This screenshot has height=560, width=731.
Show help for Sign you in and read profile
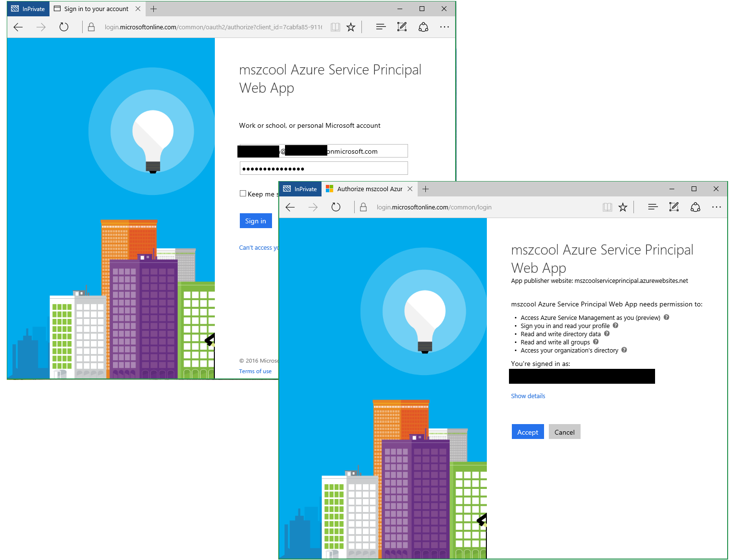click(616, 326)
